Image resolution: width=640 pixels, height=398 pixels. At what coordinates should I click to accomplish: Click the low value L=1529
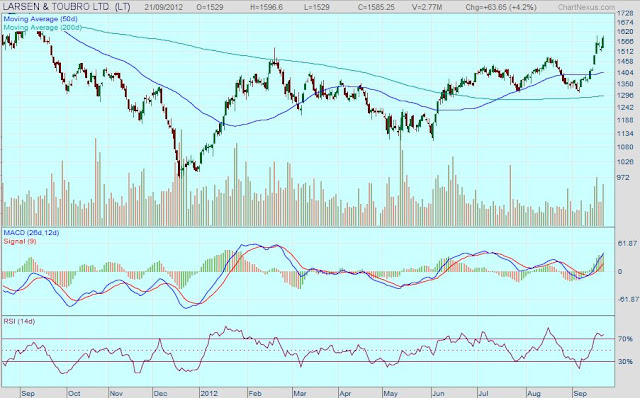(x=317, y=7)
